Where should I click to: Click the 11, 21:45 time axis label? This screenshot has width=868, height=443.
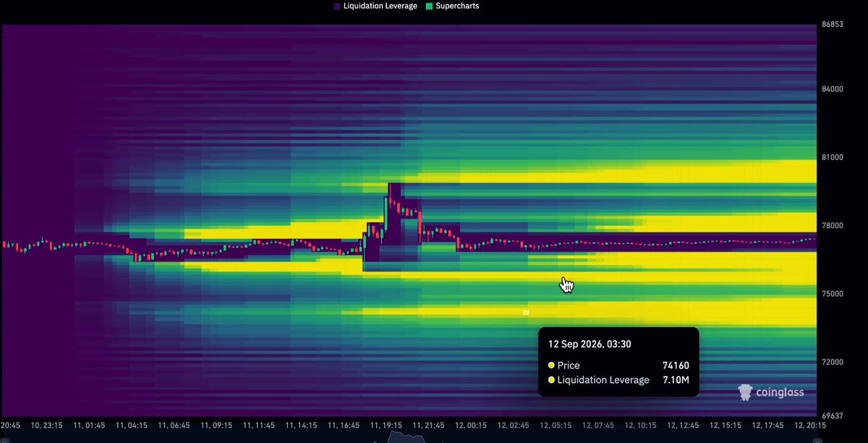coord(429,426)
